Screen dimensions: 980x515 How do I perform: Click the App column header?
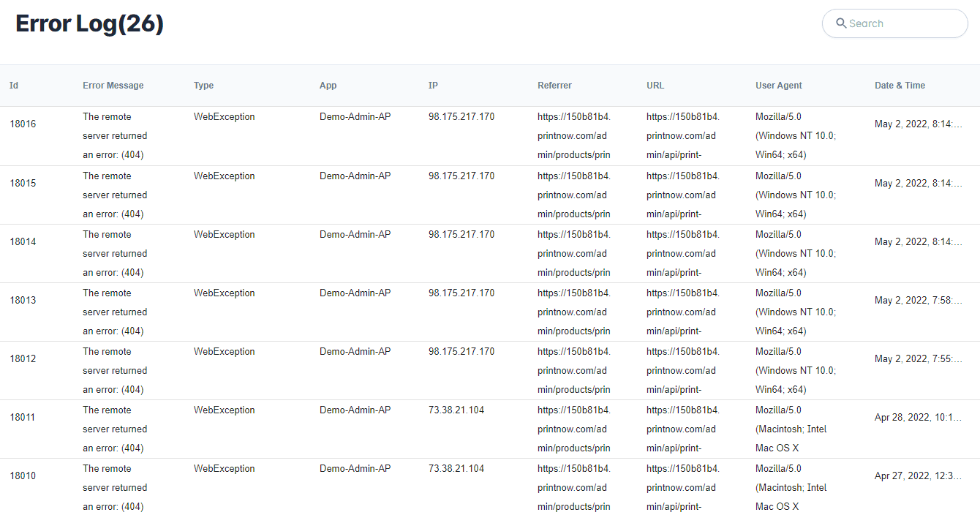click(x=328, y=86)
